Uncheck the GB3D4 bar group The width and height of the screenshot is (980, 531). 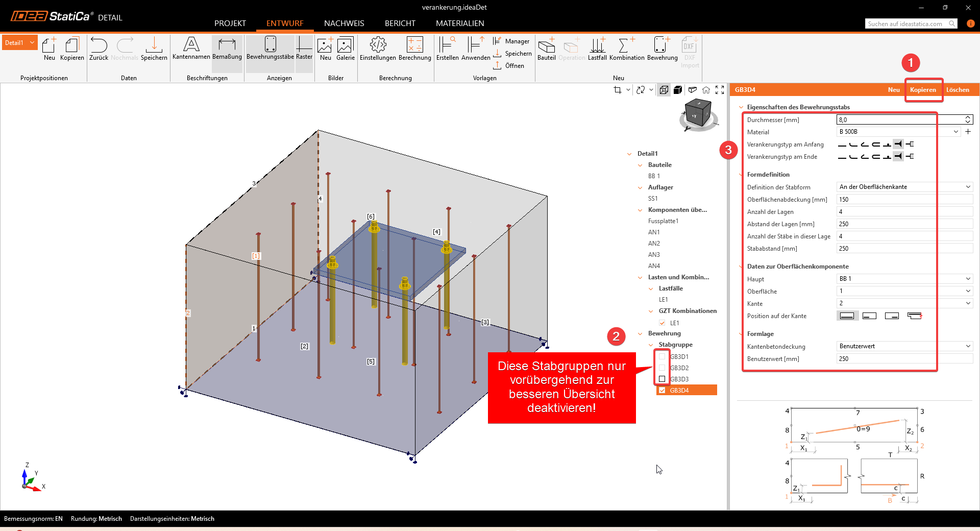[662, 390]
